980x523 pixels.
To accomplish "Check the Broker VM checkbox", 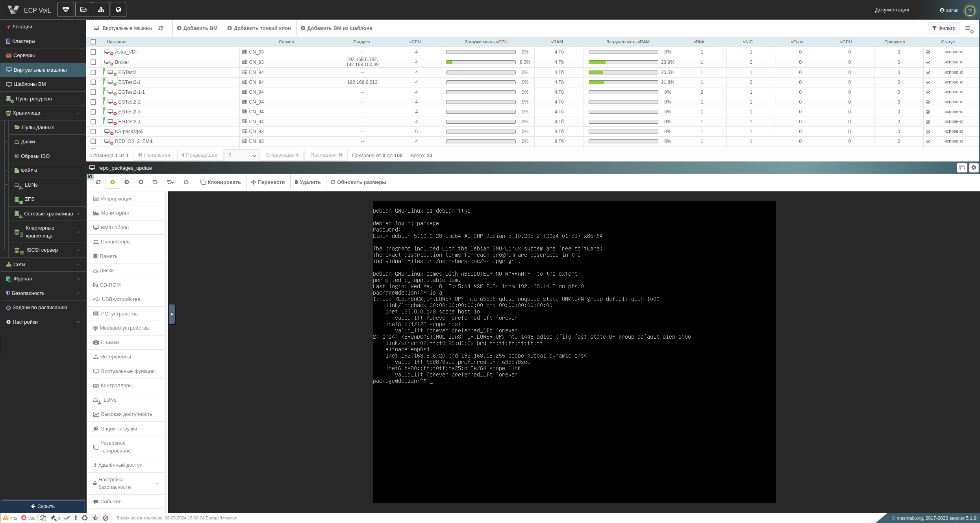I will tap(93, 62).
